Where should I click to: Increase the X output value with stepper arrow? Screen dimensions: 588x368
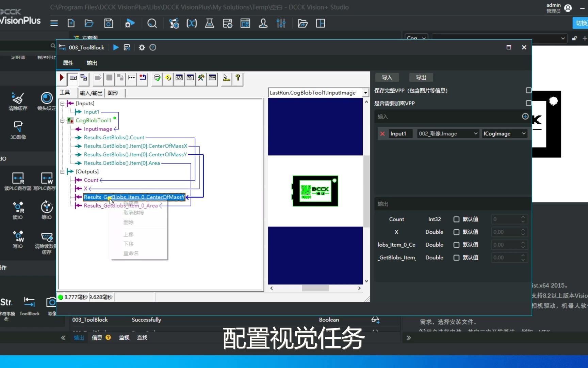[x=523, y=230]
